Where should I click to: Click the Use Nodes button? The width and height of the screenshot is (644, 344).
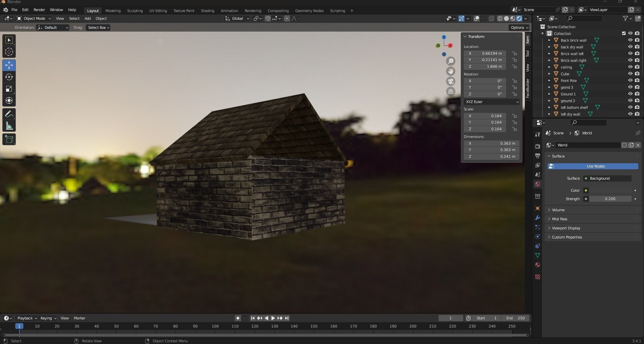tap(593, 166)
